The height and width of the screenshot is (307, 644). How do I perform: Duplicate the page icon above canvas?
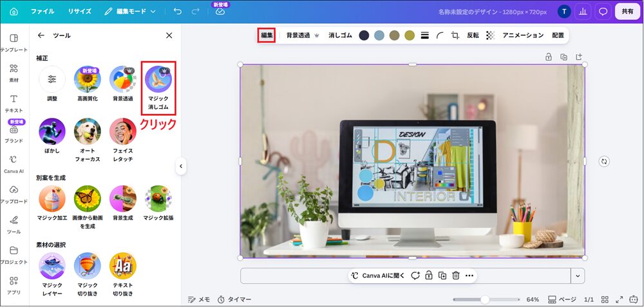(563, 57)
